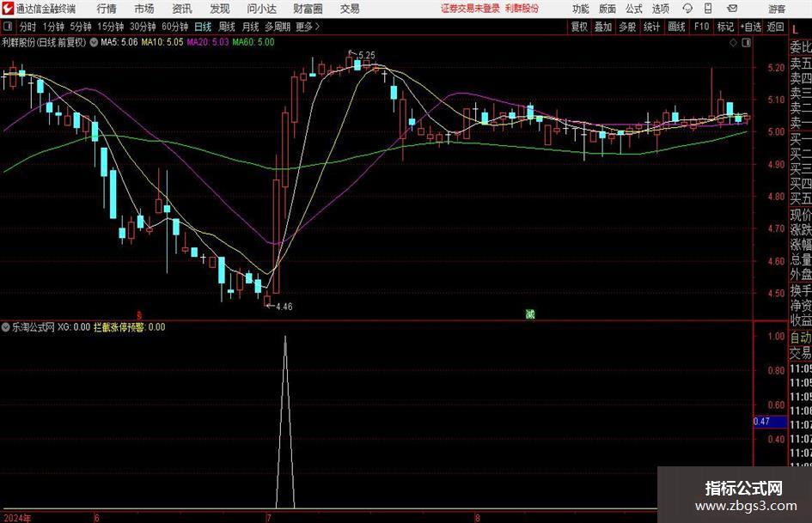The width and height of the screenshot is (812, 523).
Task: Select the 1分钟 period
Action: click(x=52, y=27)
